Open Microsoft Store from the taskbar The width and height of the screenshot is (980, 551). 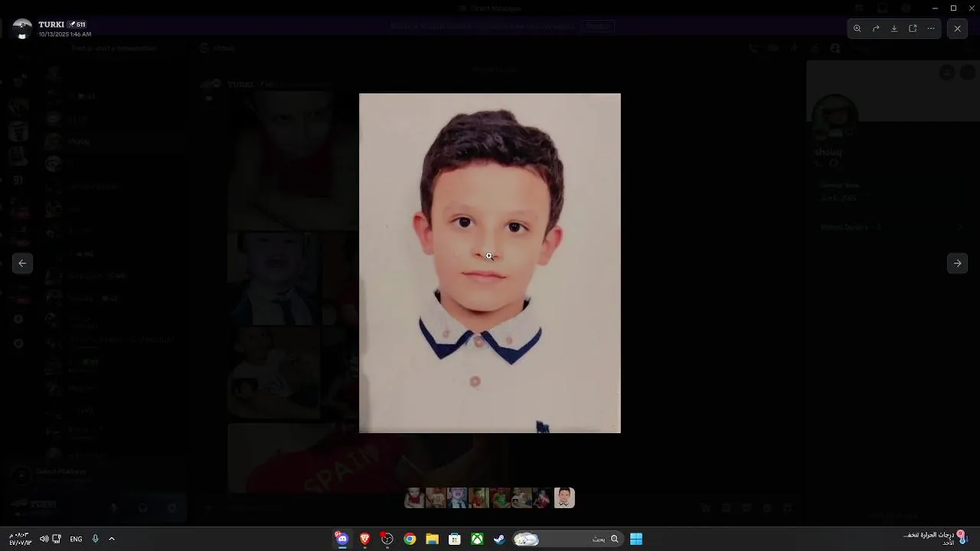pyautogui.click(x=455, y=539)
